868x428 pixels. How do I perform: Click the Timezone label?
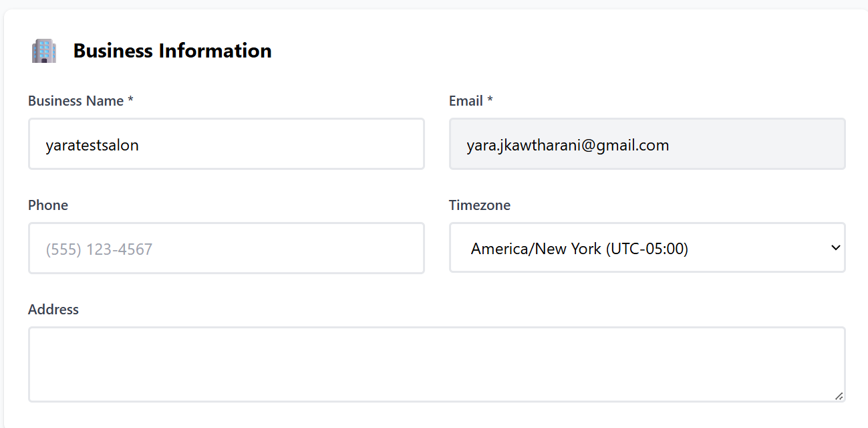pos(480,205)
